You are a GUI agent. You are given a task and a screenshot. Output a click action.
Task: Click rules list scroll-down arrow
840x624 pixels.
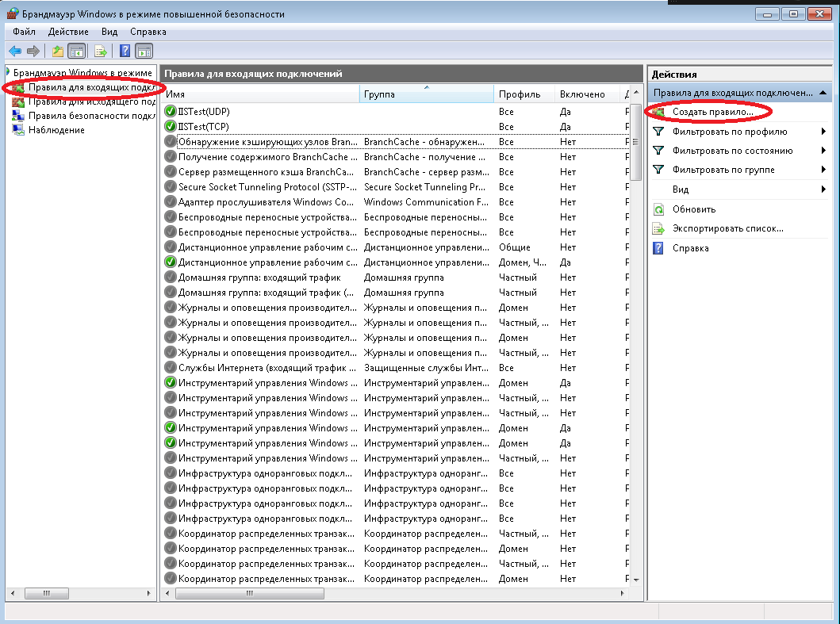pos(636,580)
